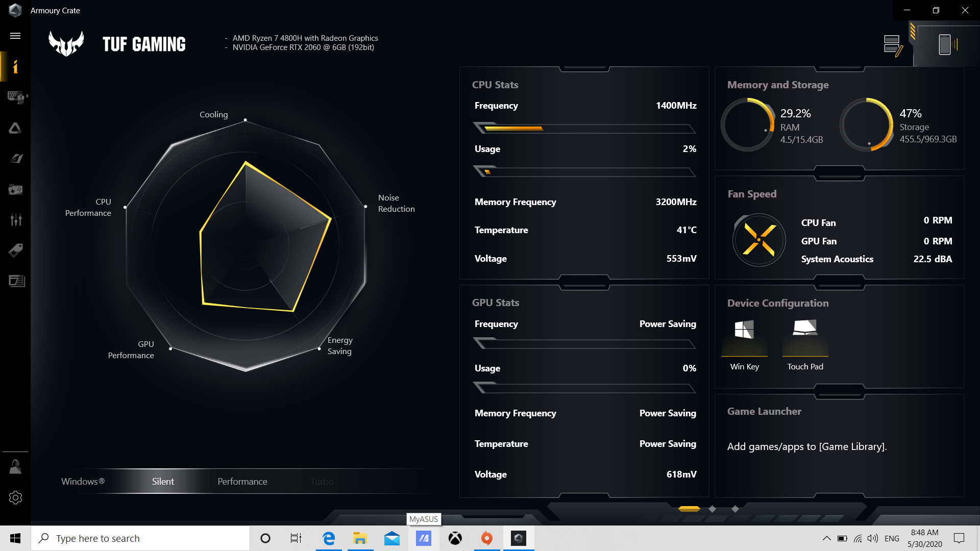Click the CPU Usage progress bar
980x551 pixels.
point(584,171)
